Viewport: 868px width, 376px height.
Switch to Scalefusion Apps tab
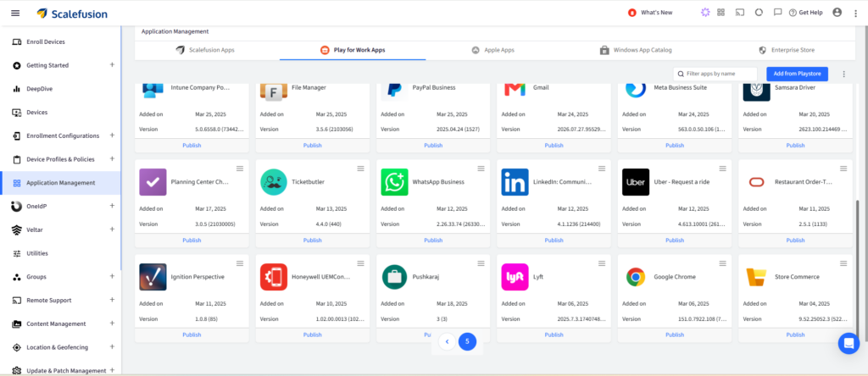[x=205, y=50]
